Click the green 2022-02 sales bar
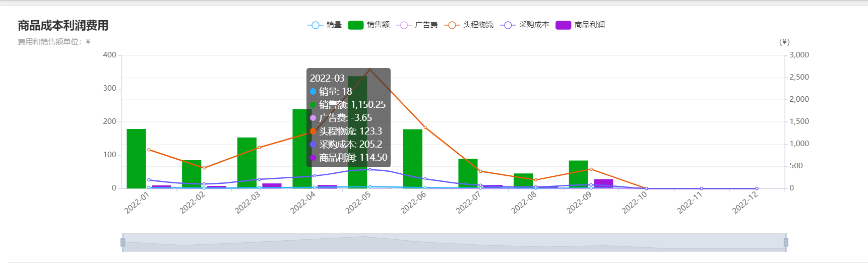 [192, 174]
